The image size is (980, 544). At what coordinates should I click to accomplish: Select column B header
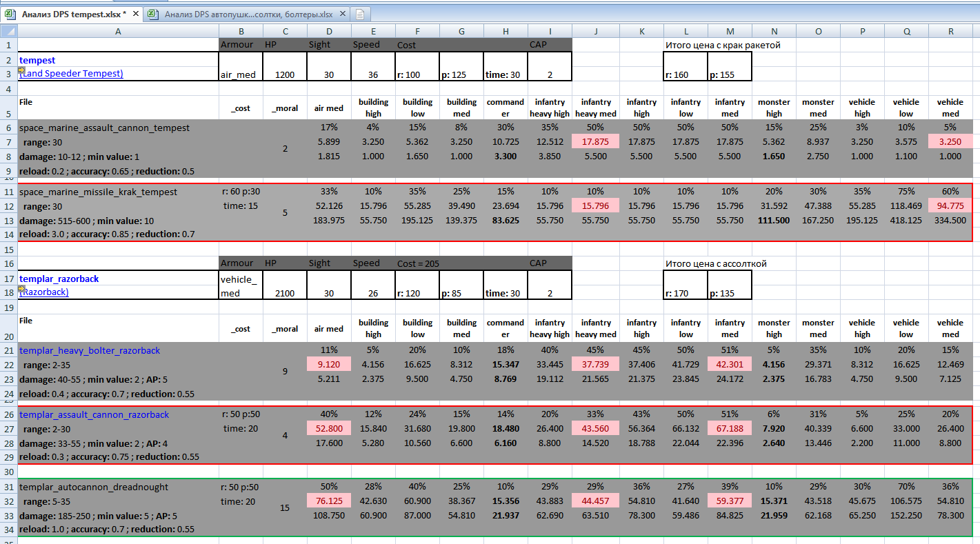(x=241, y=31)
